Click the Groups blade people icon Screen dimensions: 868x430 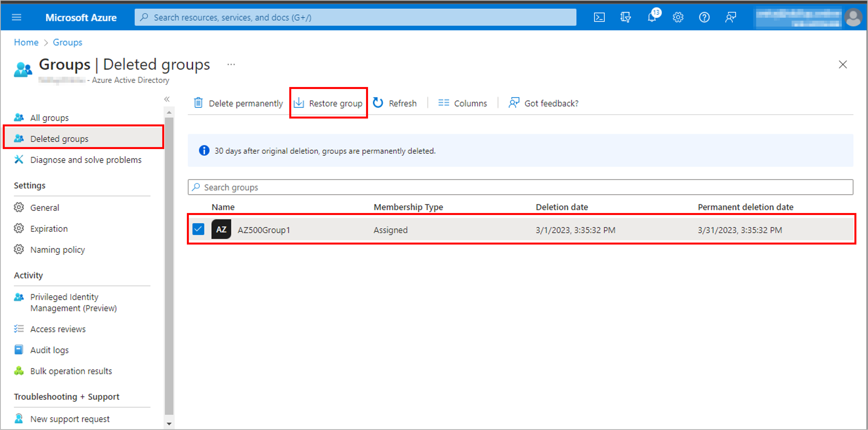point(23,70)
